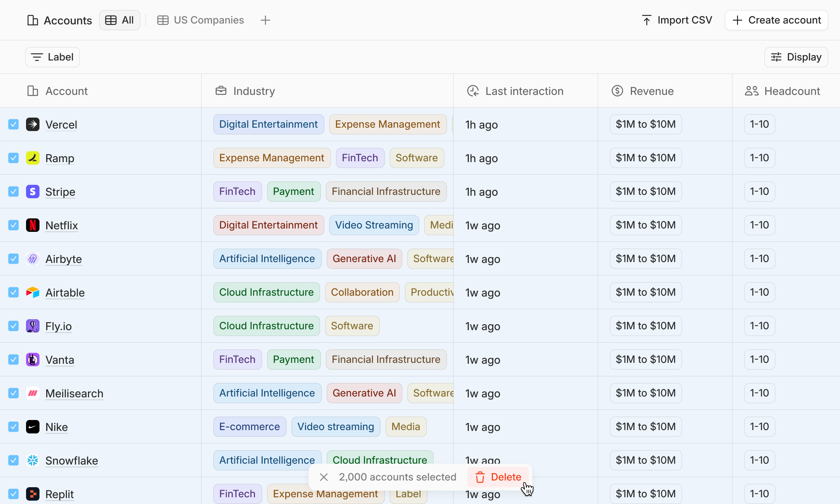Click the Netflix logo icon
This screenshot has height=504, width=840.
tap(33, 225)
